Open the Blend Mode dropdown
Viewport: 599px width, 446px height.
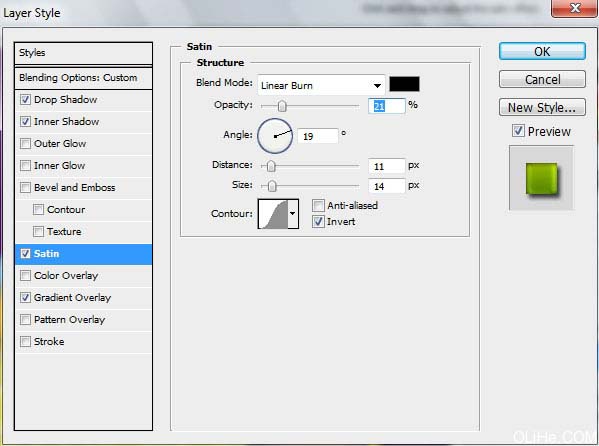pos(321,85)
